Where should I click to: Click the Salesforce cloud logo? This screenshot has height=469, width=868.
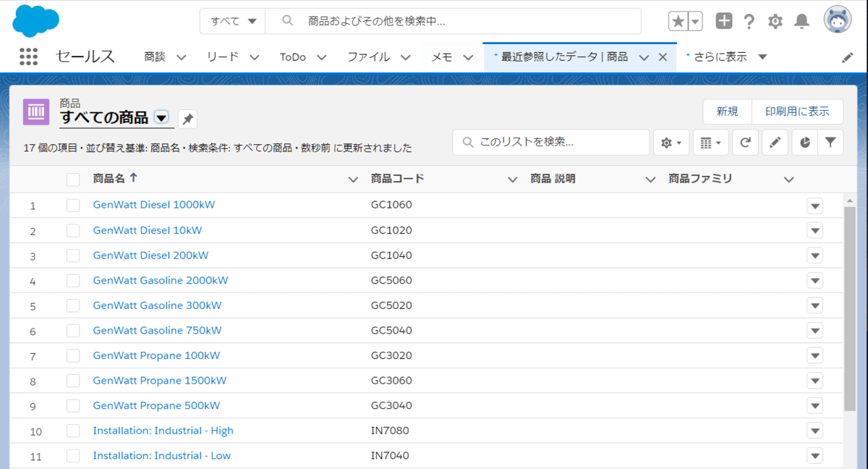36,20
